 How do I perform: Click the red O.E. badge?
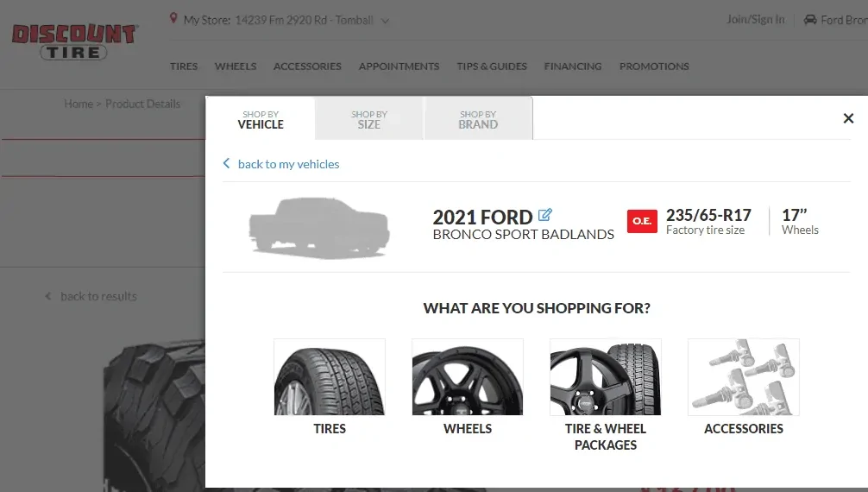(642, 221)
